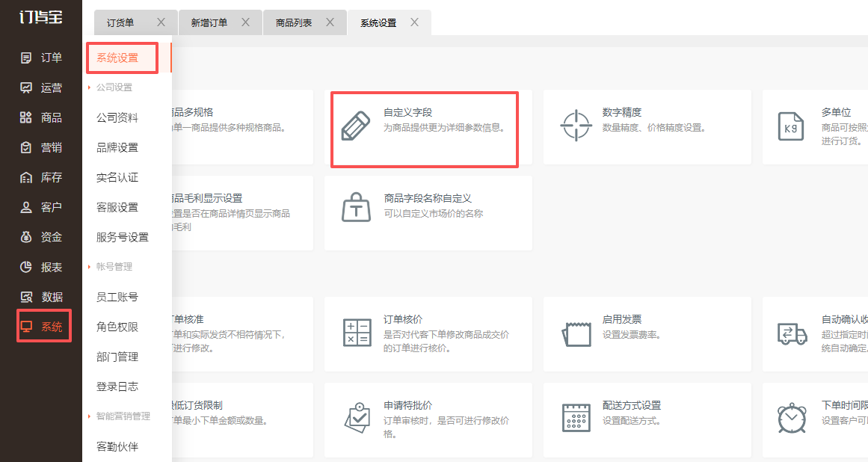Open 服务号设置 in the submenu
Image resolution: width=868 pixels, height=462 pixels.
(123, 237)
